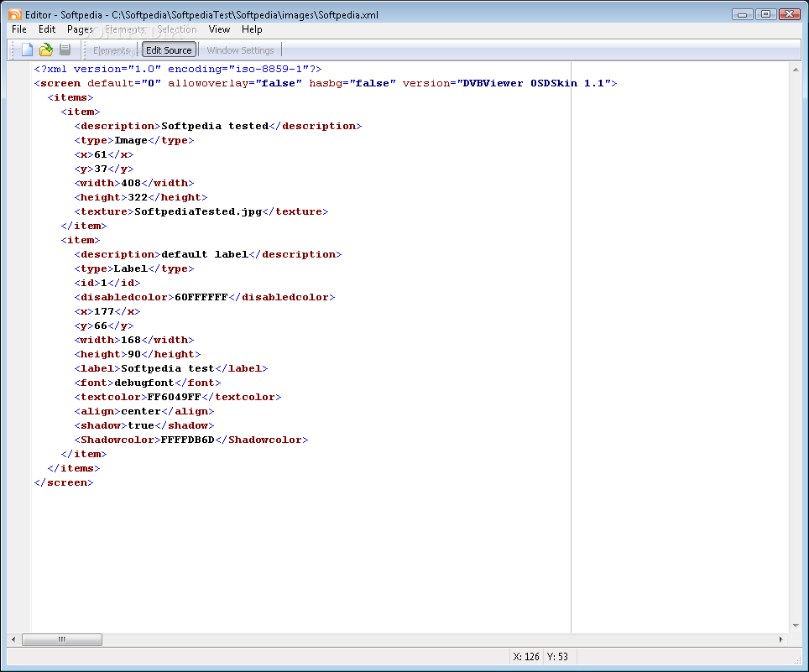The width and height of the screenshot is (809, 672).
Task: Click the vertical scrollbar down arrow
Action: click(x=796, y=626)
